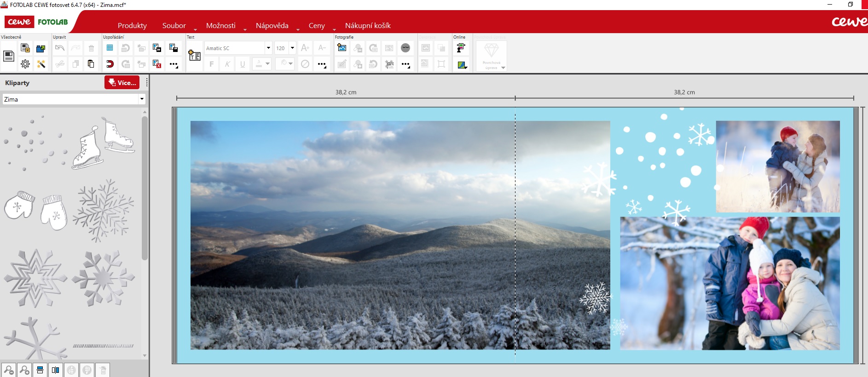Image resolution: width=868 pixels, height=377 pixels.
Task: Click the delete page icon with red X
Action: [157, 64]
